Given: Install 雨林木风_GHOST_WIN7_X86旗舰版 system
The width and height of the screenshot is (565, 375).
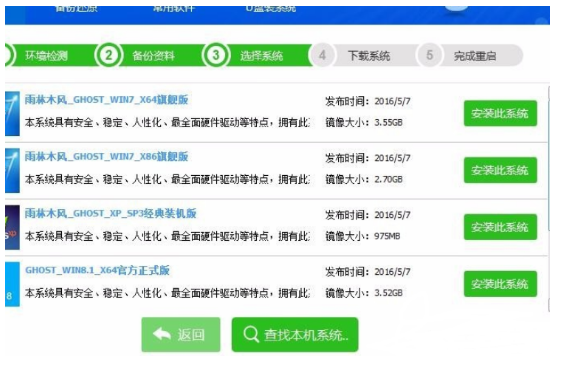Looking at the screenshot, I should 500,170.
